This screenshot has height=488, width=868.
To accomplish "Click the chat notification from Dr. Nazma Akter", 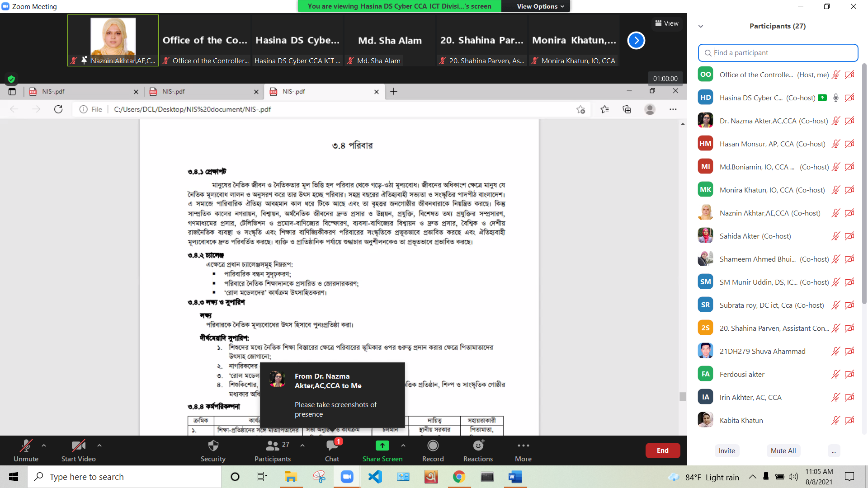I will click(x=332, y=395).
